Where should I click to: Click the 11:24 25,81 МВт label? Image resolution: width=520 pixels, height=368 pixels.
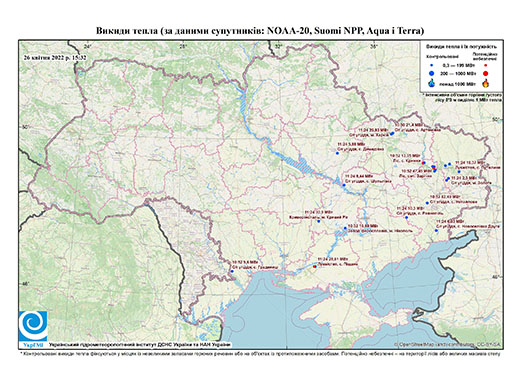(332, 259)
